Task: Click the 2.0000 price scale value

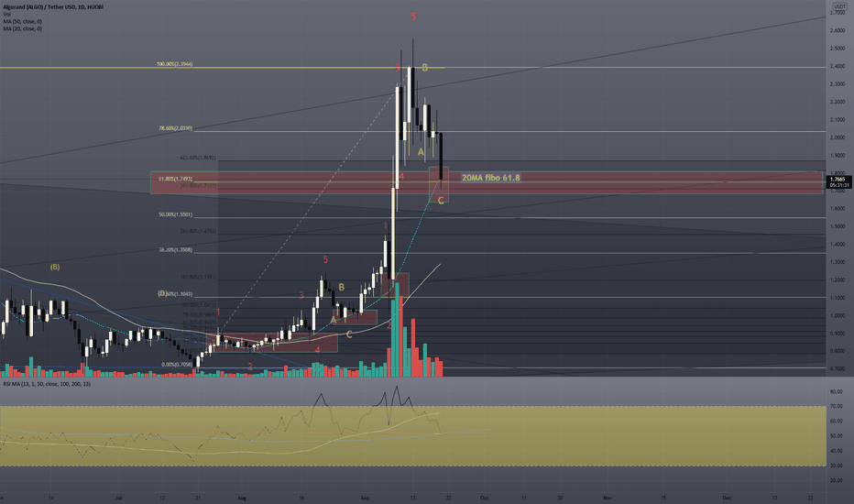Action: pyautogui.click(x=838, y=137)
